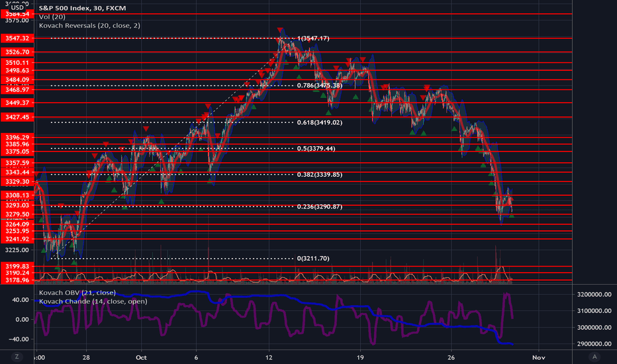Click the 3279.50 red price label

[17, 214]
